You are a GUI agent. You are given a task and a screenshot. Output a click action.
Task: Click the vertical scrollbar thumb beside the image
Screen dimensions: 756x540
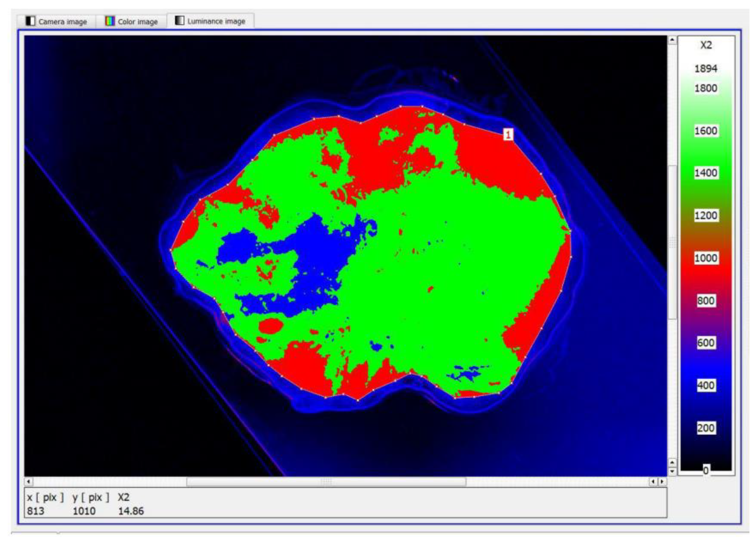(672, 242)
